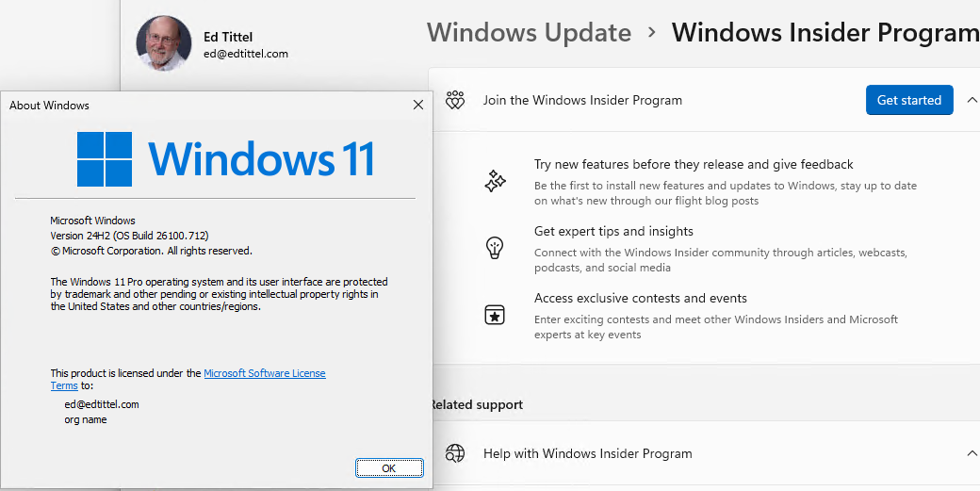The height and width of the screenshot is (491, 980).
Task: Go back to the Windows Update breadcrumb
Action: click(529, 32)
